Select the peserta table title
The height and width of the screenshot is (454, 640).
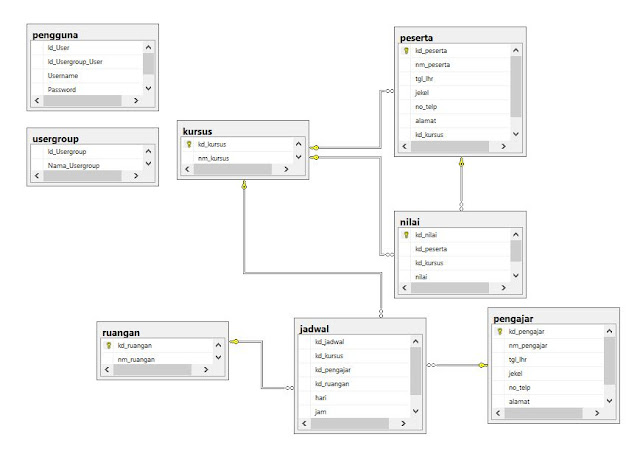coord(416,38)
